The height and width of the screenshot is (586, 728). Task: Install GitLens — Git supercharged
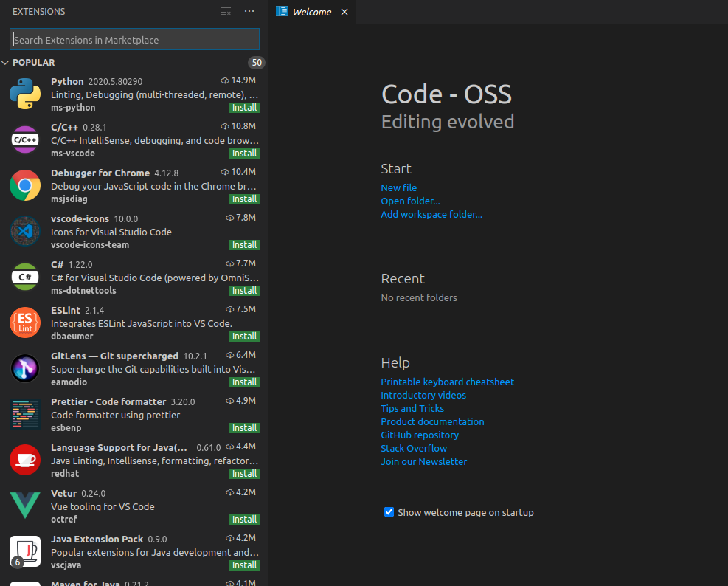coord(244,382)
